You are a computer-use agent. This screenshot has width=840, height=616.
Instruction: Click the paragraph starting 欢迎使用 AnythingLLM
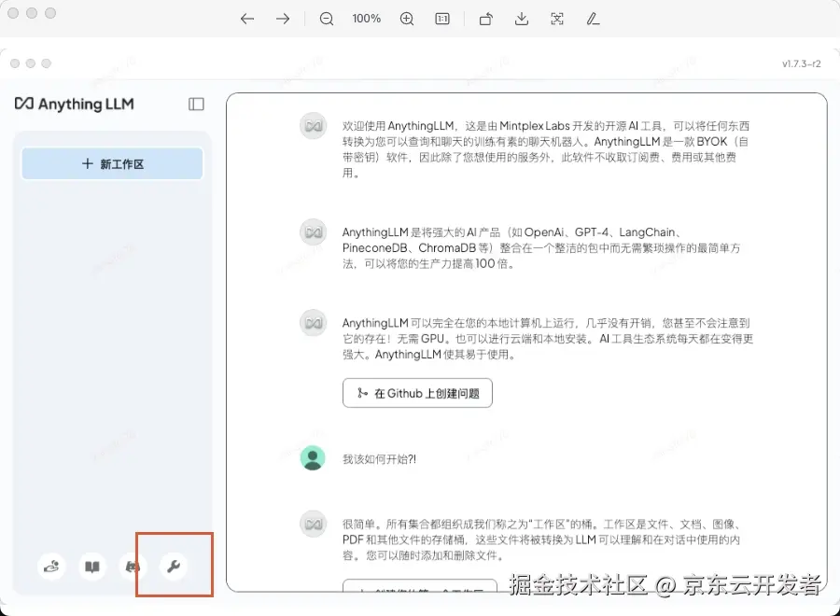pyautogui.click(x=546, y=149)
